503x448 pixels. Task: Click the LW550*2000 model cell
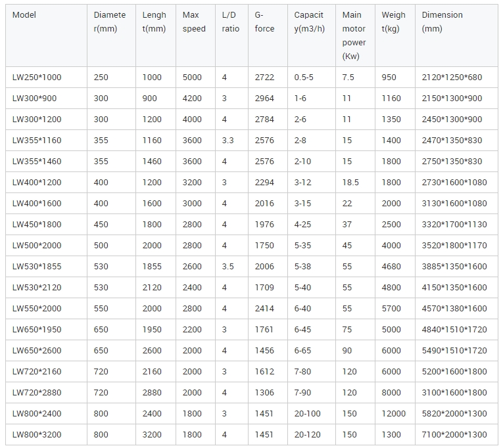(37, 309)
